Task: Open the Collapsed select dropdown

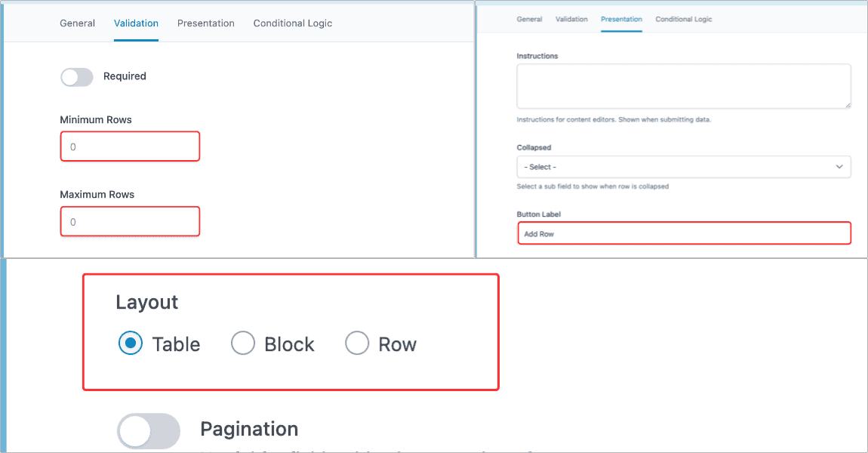Action: point(684,167)
